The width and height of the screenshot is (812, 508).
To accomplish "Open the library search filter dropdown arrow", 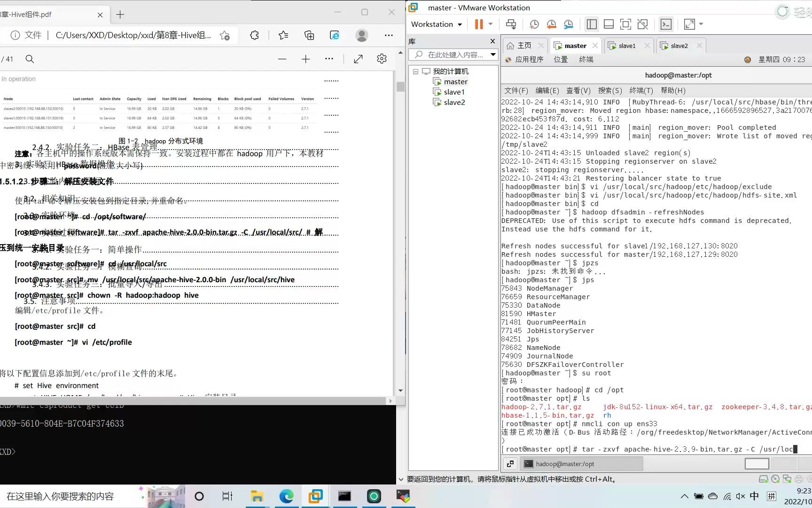I will point(493,55).
